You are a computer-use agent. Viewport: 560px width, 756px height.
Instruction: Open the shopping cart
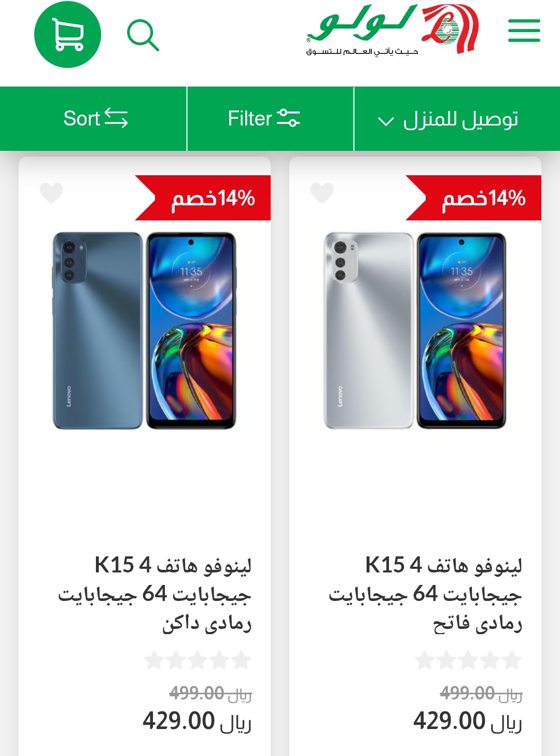pyautogui.click(x=67, y=34)
